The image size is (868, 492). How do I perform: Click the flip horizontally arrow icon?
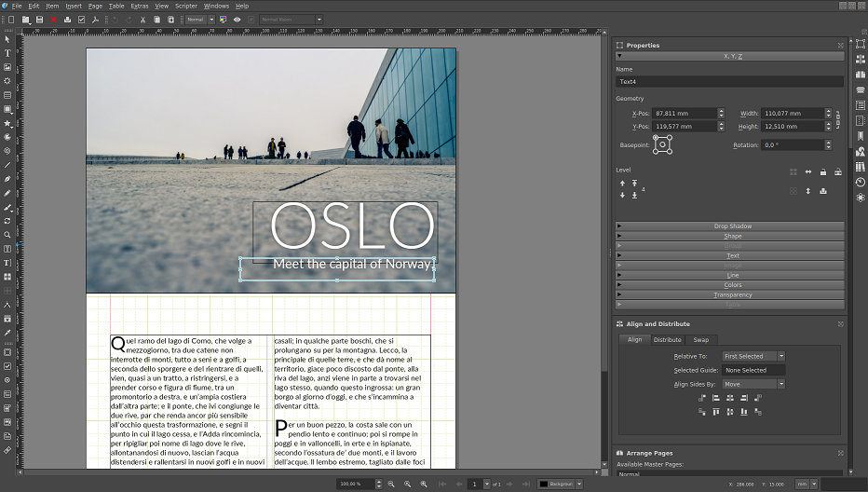[x=808, y=172]
